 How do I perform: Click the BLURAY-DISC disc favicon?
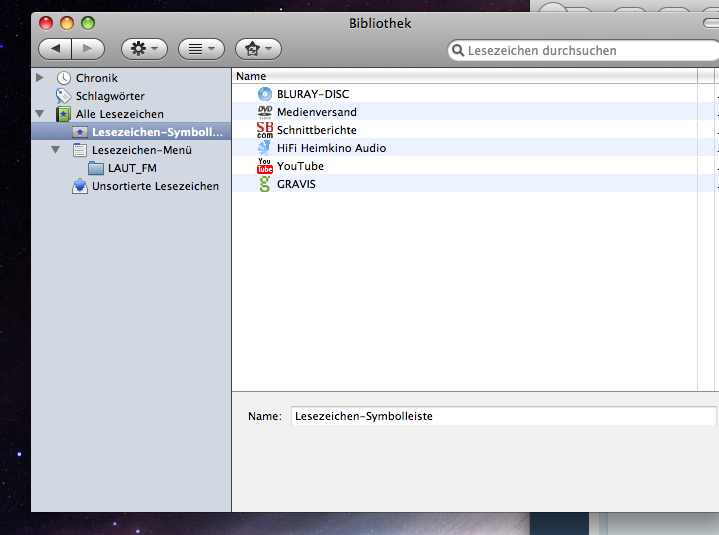(265, 94)
